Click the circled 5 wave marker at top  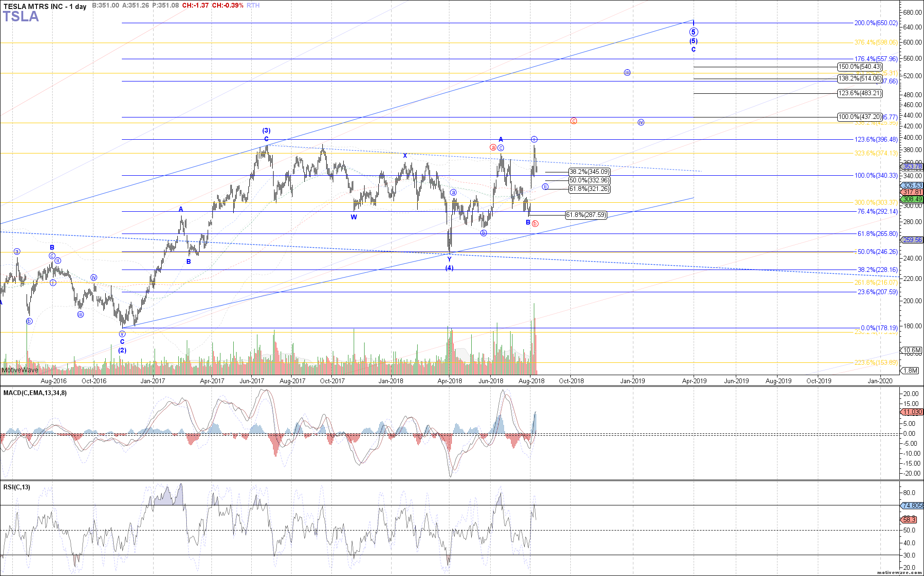694,32
